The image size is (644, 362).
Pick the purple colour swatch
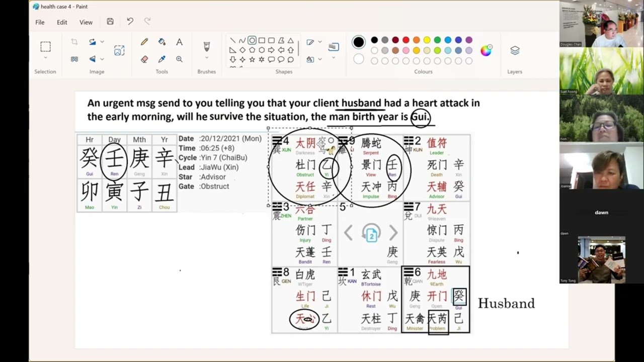(469, 40)
